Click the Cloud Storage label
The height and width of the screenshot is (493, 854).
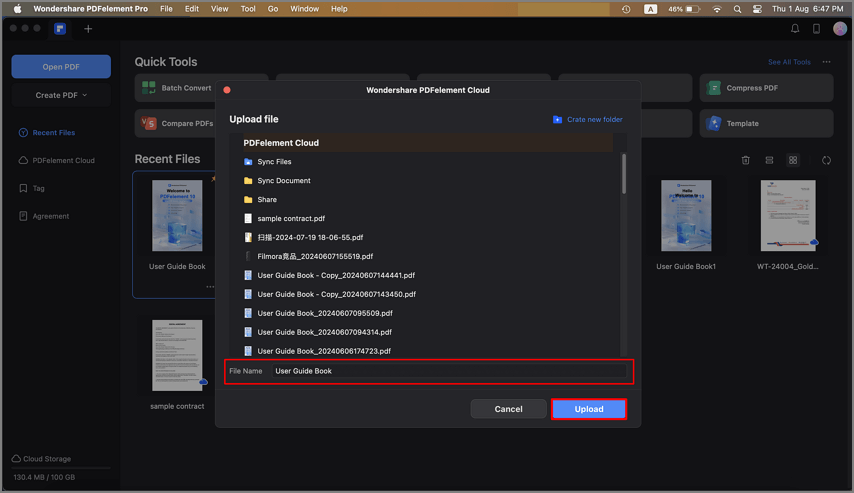pos(47,459)
